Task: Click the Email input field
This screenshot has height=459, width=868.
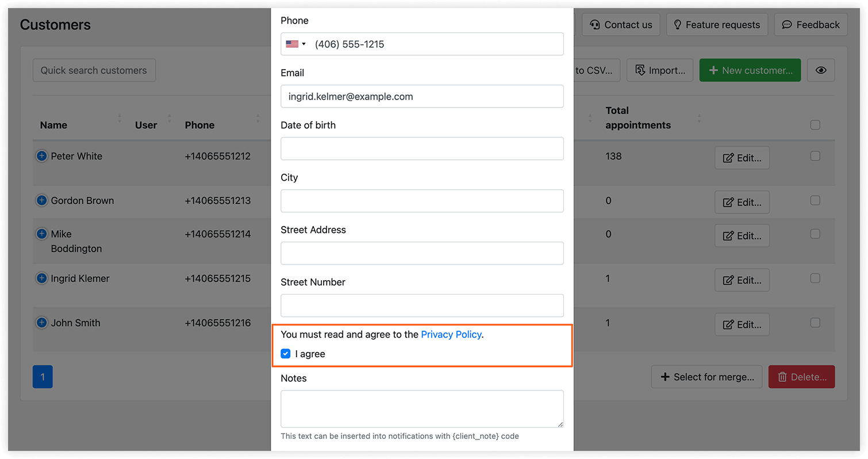Action: (x=422, y=96)
